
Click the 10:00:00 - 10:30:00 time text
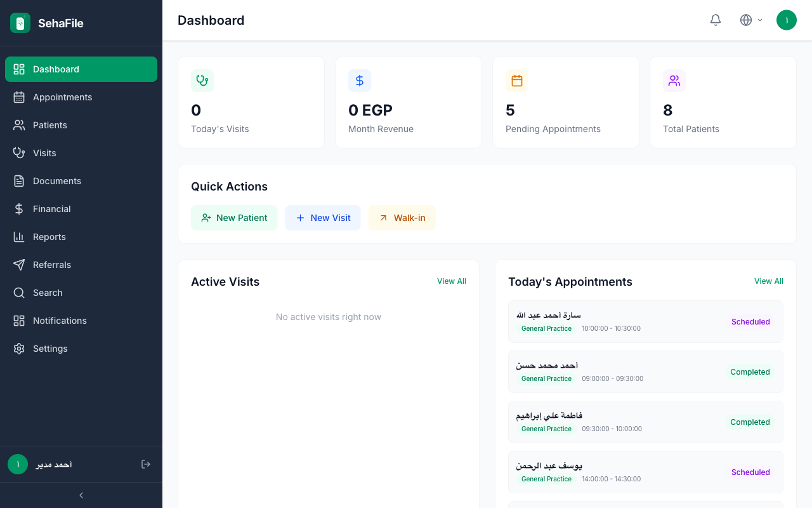(x=611, y=329)
